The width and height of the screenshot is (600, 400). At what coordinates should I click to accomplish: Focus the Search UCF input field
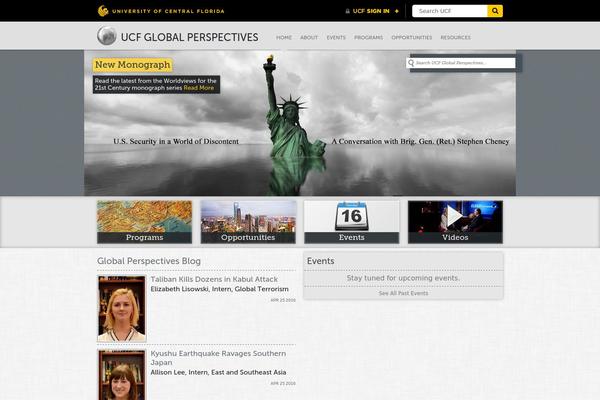450,11
